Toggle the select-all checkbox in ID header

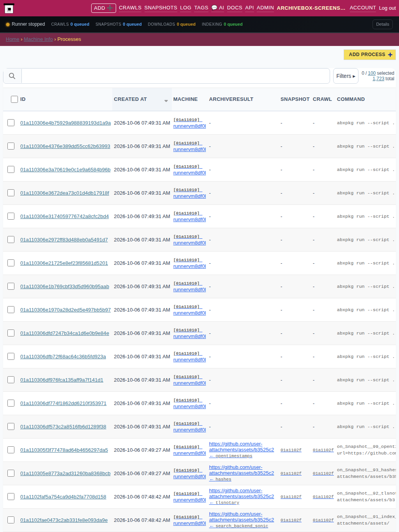pos(14,99)
